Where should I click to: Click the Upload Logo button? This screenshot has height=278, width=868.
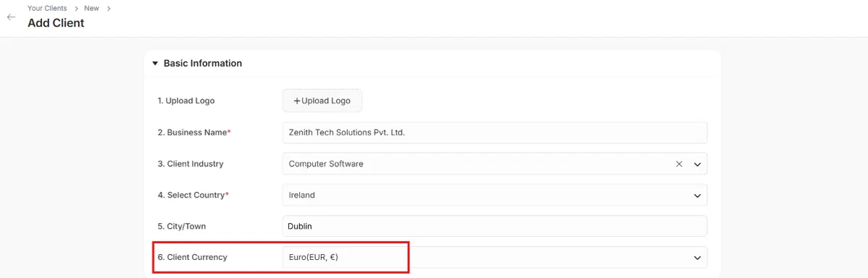pos(322,101)
